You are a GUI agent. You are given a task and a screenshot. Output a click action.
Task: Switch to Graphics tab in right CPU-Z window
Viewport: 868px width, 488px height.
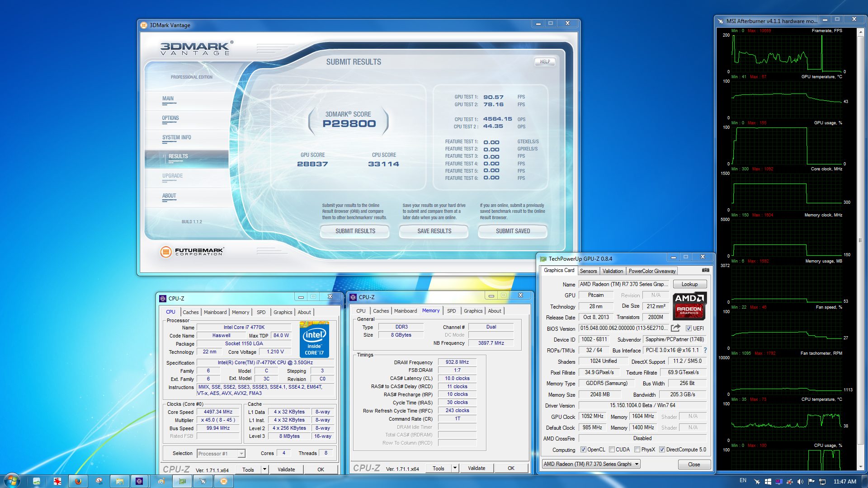[x=473, y=311]
